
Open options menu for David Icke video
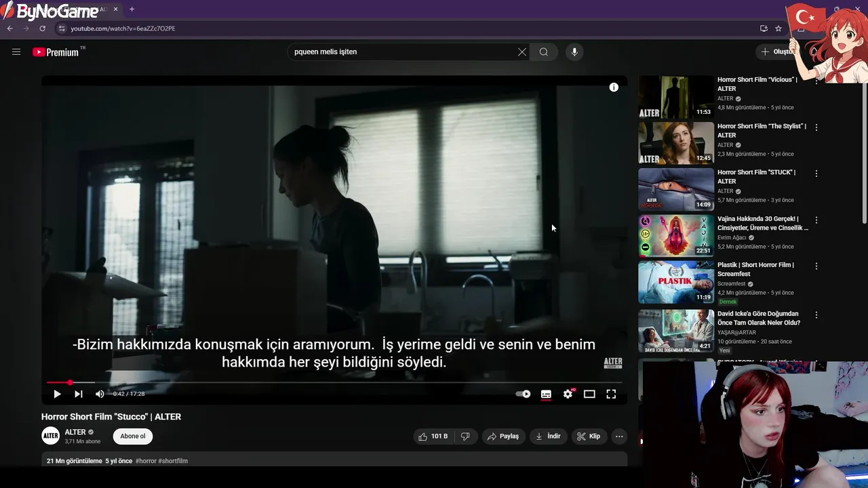816,315
